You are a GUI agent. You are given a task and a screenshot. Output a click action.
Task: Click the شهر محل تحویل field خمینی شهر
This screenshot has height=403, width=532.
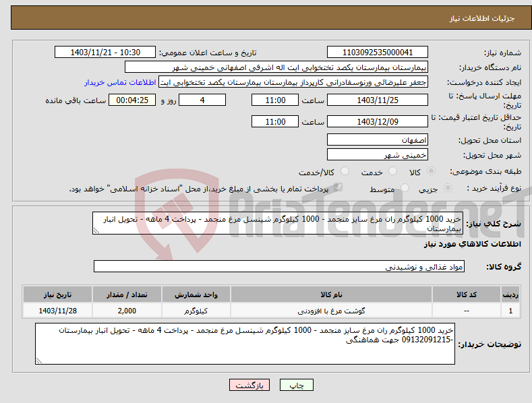(x=378, y=155)
